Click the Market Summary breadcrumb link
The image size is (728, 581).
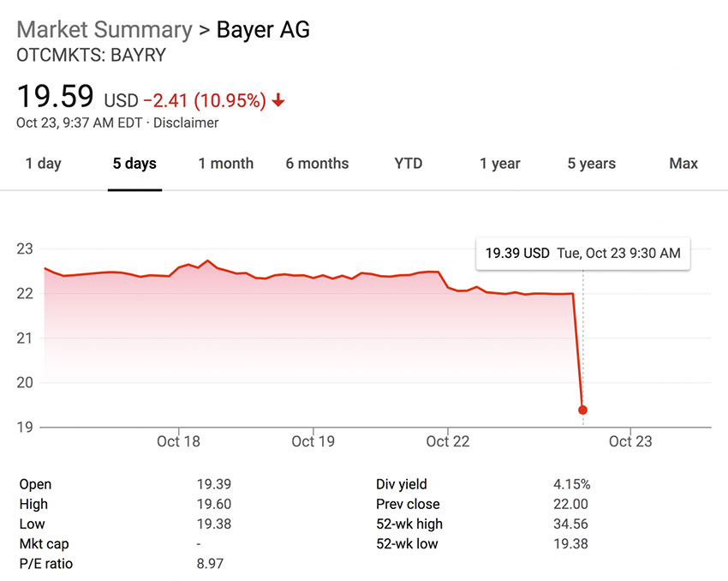[104, 29]
